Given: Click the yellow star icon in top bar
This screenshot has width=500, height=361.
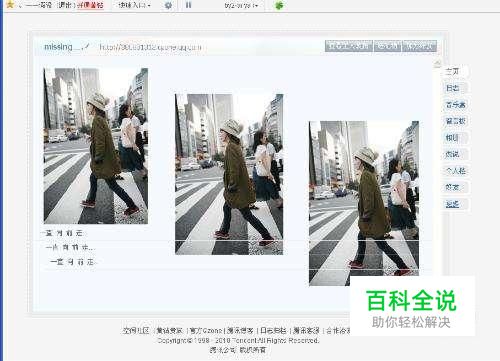Looking at the screenshot, I should 10,5.
